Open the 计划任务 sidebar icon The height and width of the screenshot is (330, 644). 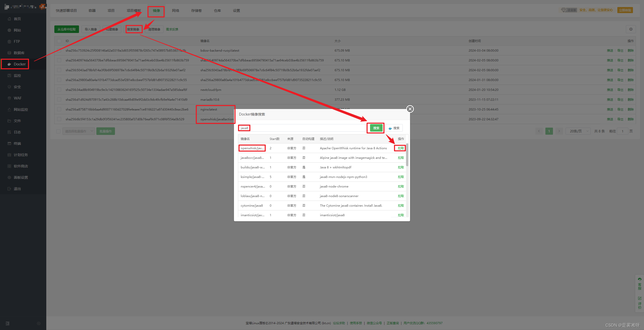coord(9,155)
